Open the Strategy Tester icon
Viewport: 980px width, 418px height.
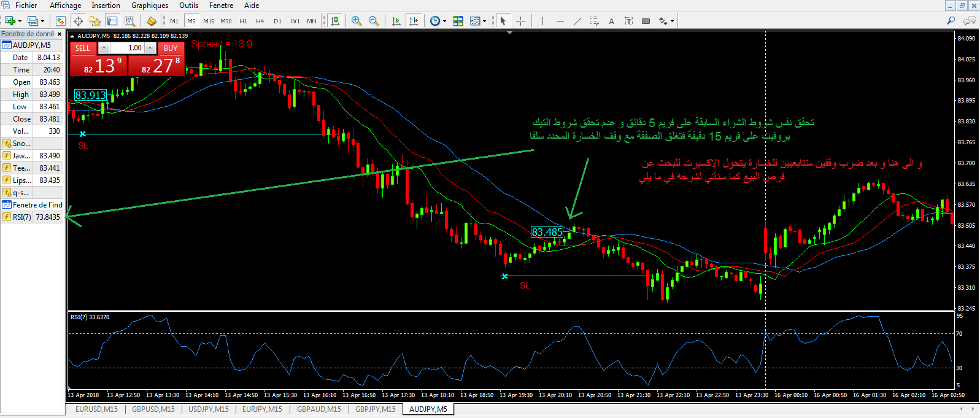[x=129, y=21]
